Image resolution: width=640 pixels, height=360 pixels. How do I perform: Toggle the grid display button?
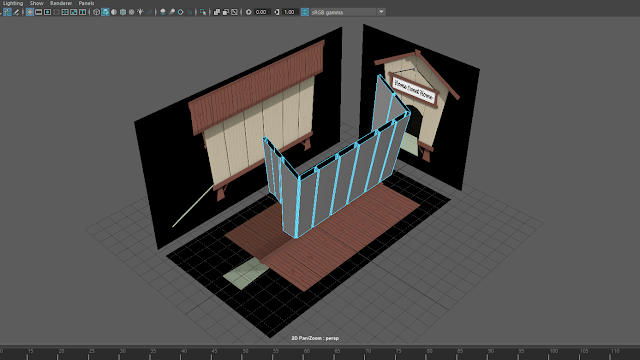coord(30,12)
